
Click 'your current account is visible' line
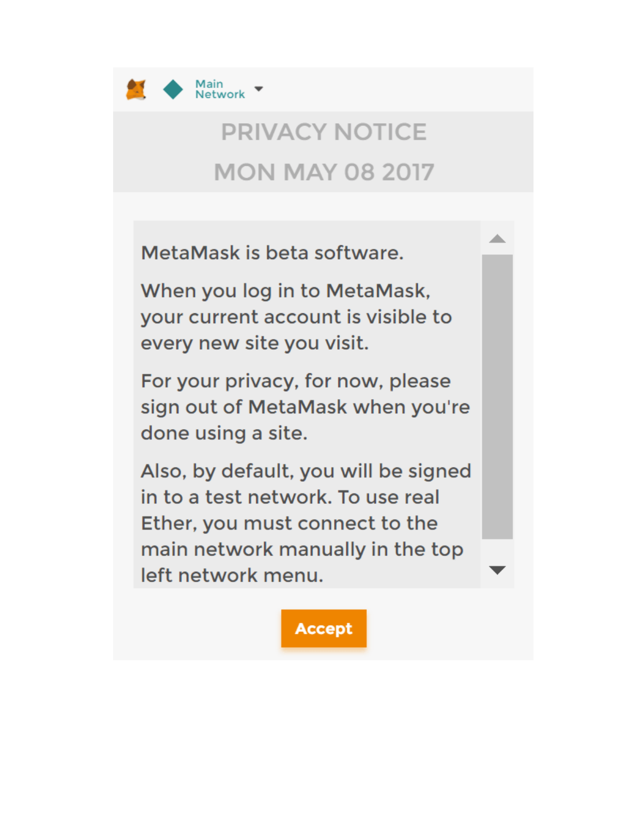(296, 317)
